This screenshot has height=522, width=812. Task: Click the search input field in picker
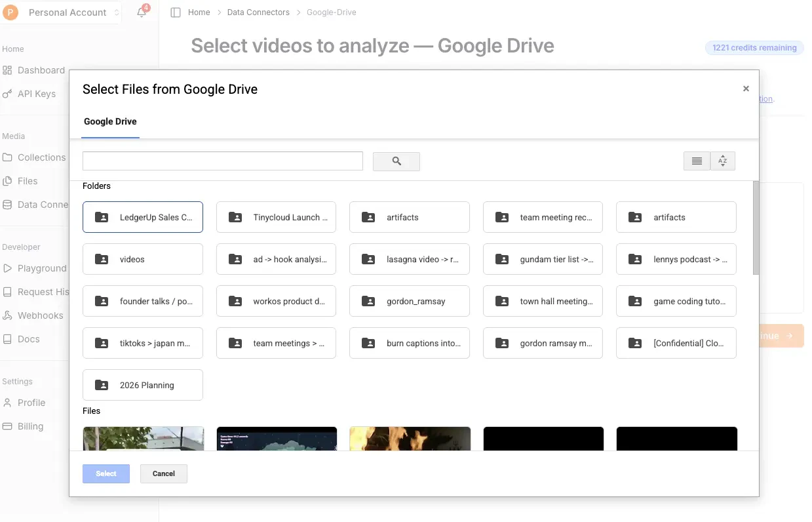[x=223, y=161]
